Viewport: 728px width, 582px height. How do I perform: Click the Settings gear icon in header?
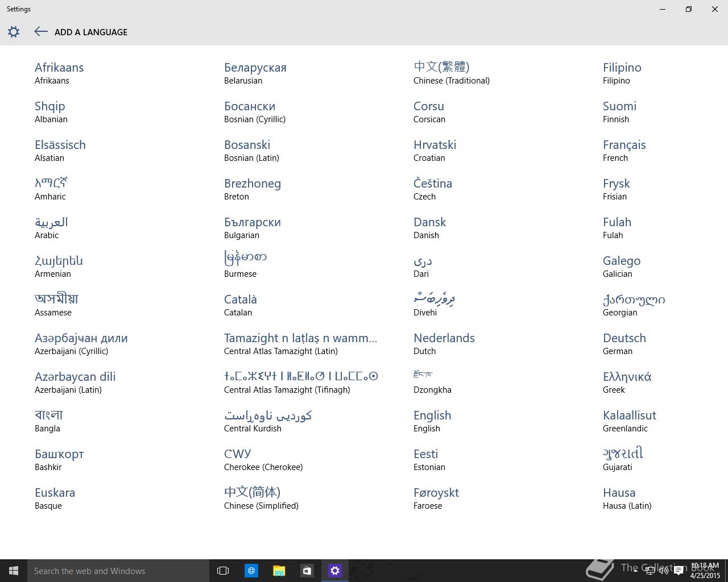(x=14, y=32)
